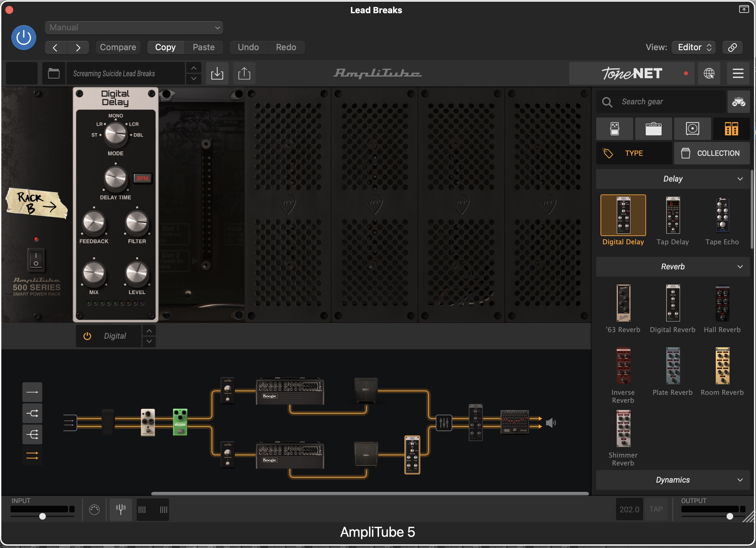The image size is (756, 548).
Task: Collapse the Reverb section
Action: click(x=673, y=267)
